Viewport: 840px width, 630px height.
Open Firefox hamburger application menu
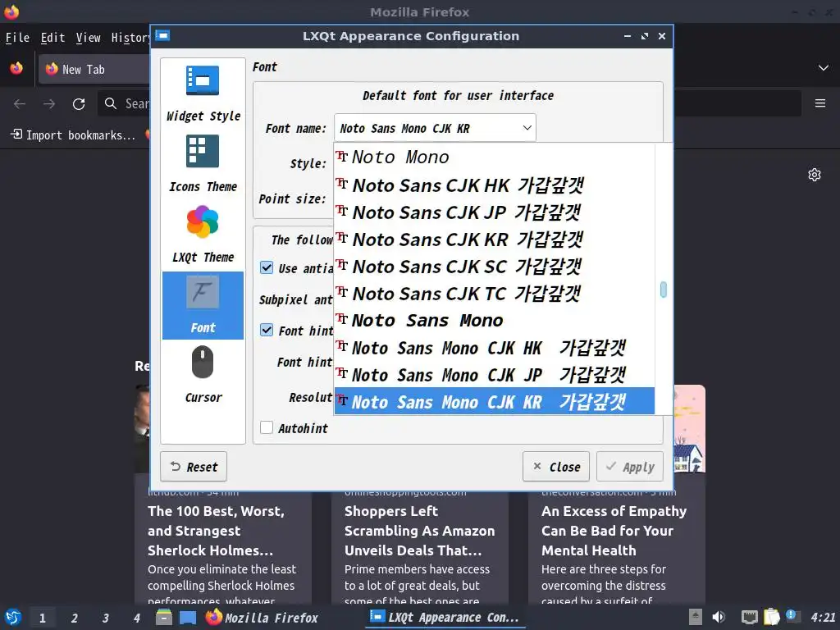coord(820,103)
